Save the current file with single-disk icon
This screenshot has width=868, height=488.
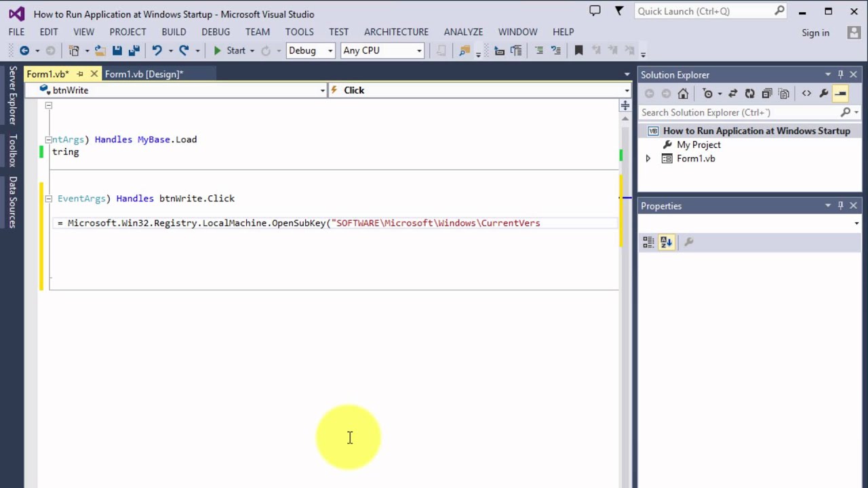tap(117, 50)
